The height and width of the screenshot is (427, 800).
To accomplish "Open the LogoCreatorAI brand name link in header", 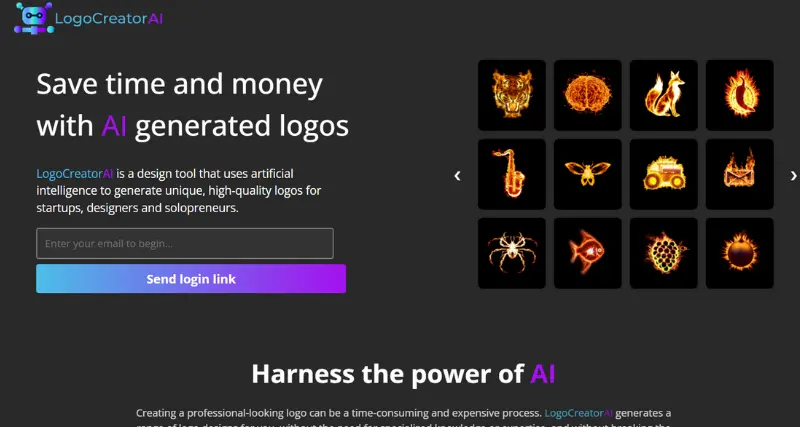I will (x=109, y=19).
